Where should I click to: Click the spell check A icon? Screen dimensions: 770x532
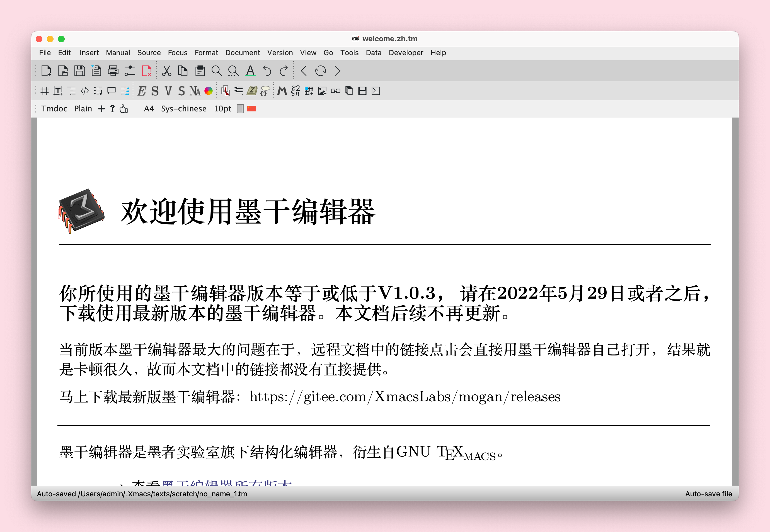pyautogui.click(x=250, y=71)
